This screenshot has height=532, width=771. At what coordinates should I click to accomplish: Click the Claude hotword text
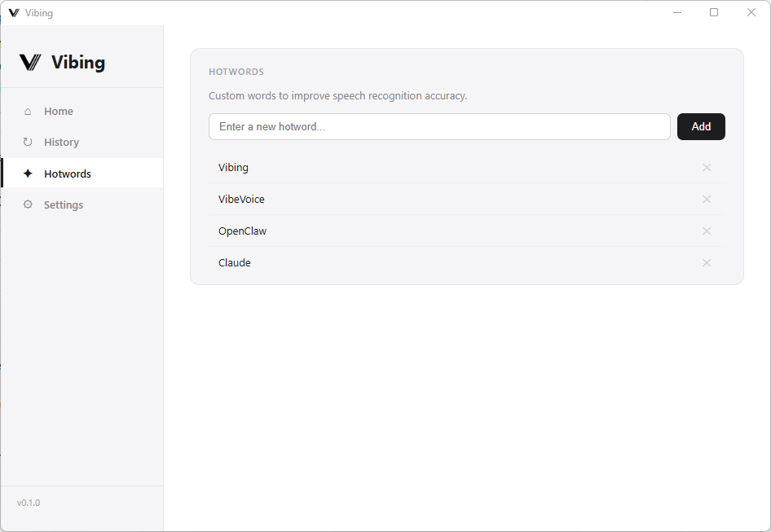point(235,262)
